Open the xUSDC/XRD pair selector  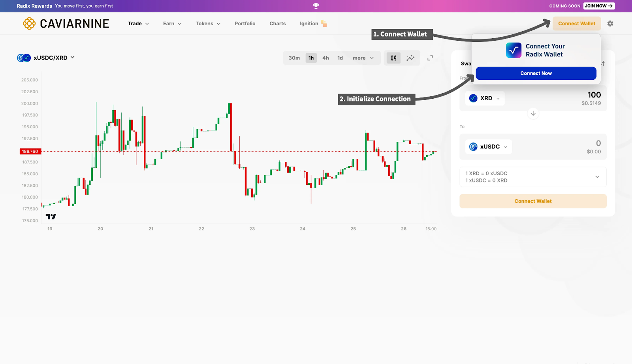tap(46, 58)
